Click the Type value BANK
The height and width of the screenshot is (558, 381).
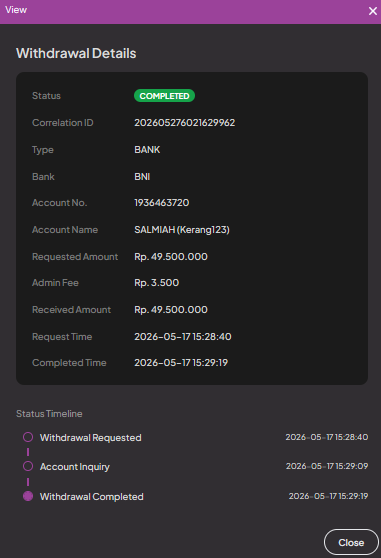pos(147,149)
